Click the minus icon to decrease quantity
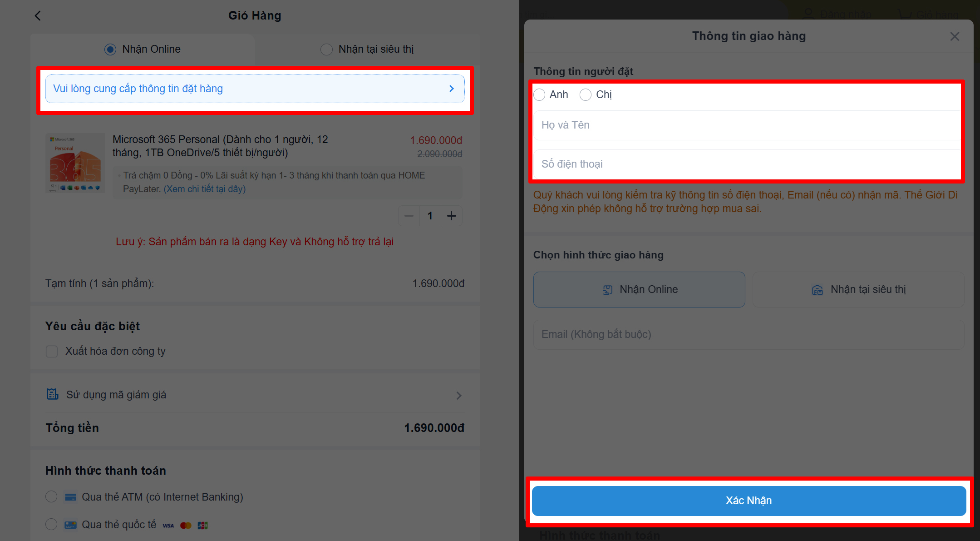The width and height of the screenshot is (980, 541). [x=409, y=216]
